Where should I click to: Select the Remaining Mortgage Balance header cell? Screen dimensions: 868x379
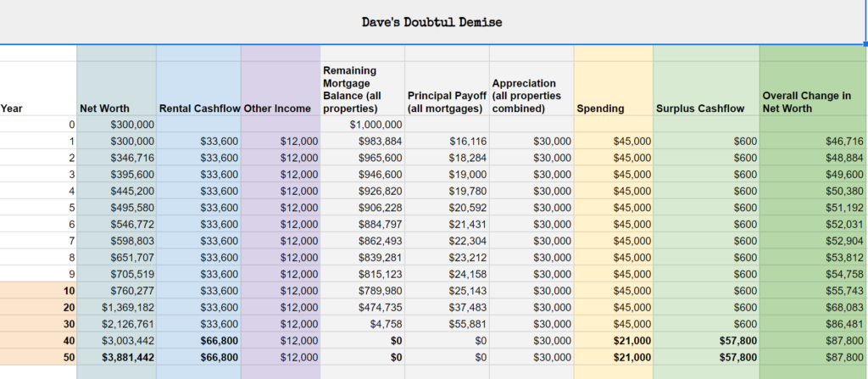coord(362,89)
